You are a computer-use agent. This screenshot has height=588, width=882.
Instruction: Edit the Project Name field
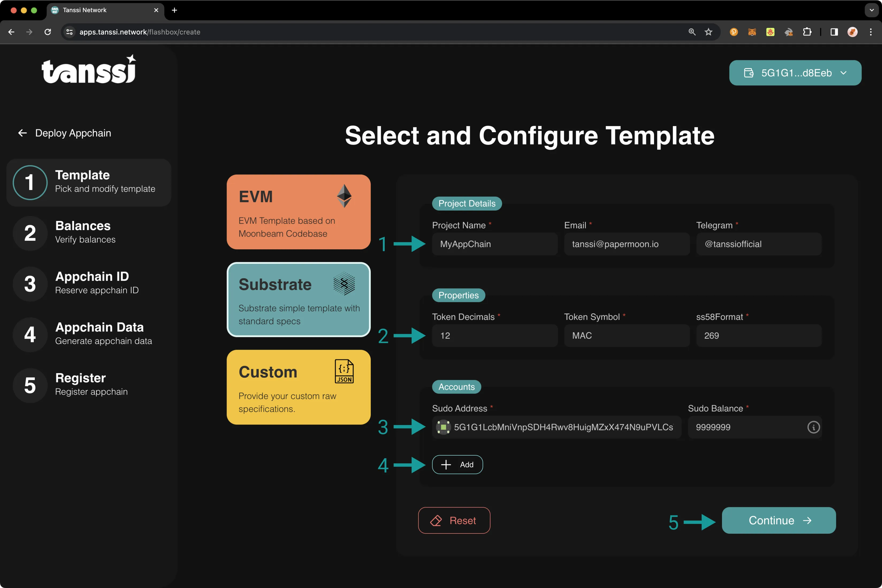click(x=495, y=244)
